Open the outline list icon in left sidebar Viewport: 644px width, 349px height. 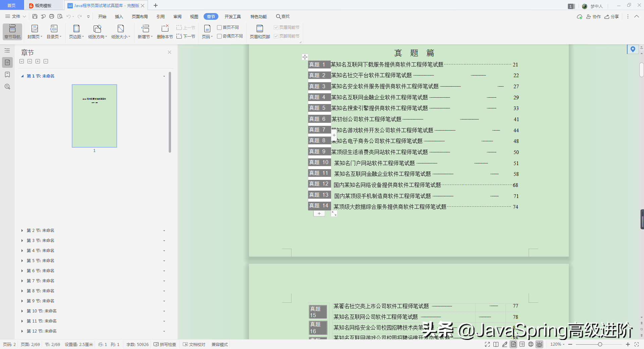pyautogui.click(x=7, y=50)
